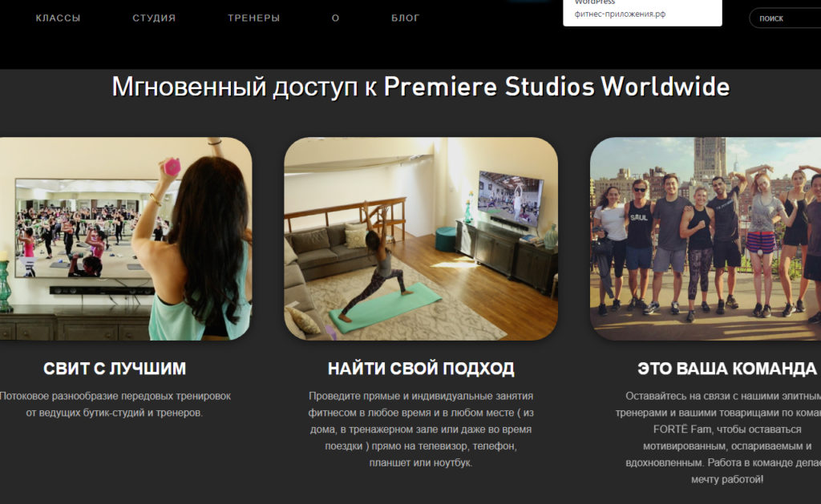This screenshot has height=504, width=821.
Task: Click the text 'планшет или ноутбук.'
Action: tap(420, 462)
